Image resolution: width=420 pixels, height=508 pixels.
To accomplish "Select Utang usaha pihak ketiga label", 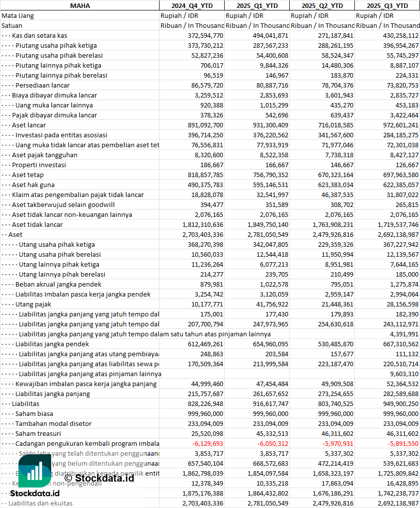I will (x=57, y=245).
